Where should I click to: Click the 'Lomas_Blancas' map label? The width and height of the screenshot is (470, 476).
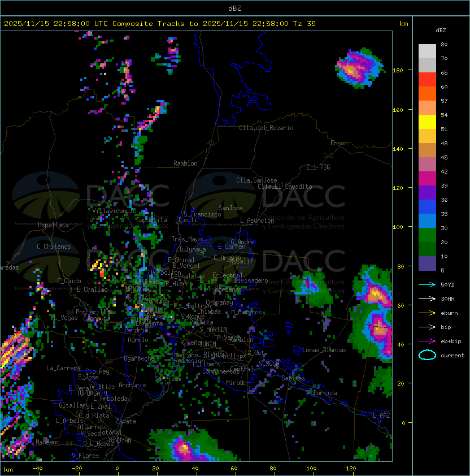(324, 350)
